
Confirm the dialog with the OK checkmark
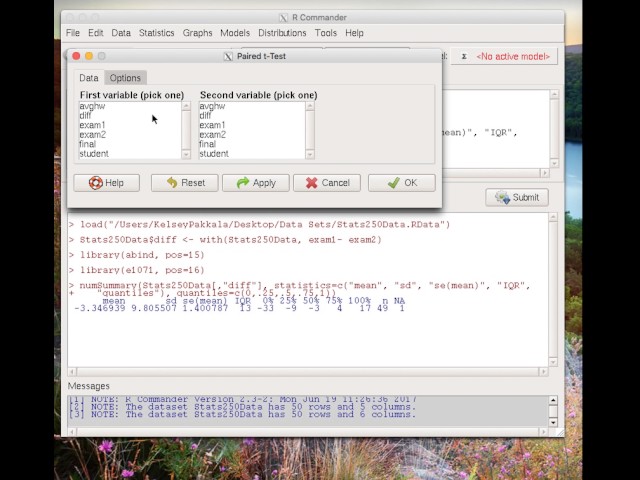[x=401, y=183]
